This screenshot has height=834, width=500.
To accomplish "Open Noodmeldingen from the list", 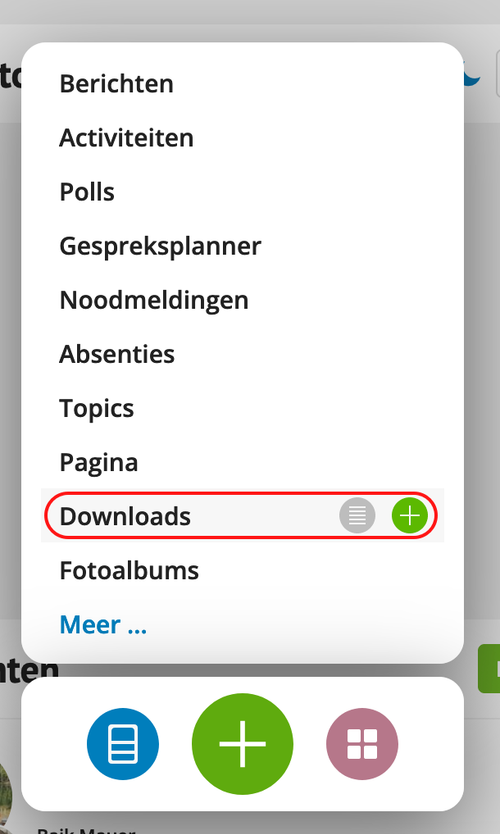I will (x=154, y=301).
